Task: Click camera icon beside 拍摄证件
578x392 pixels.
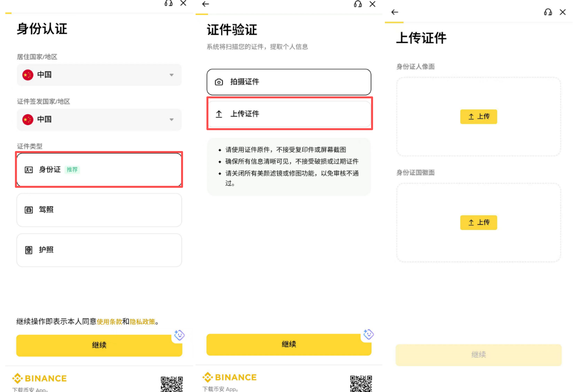Action: (219, 82)
